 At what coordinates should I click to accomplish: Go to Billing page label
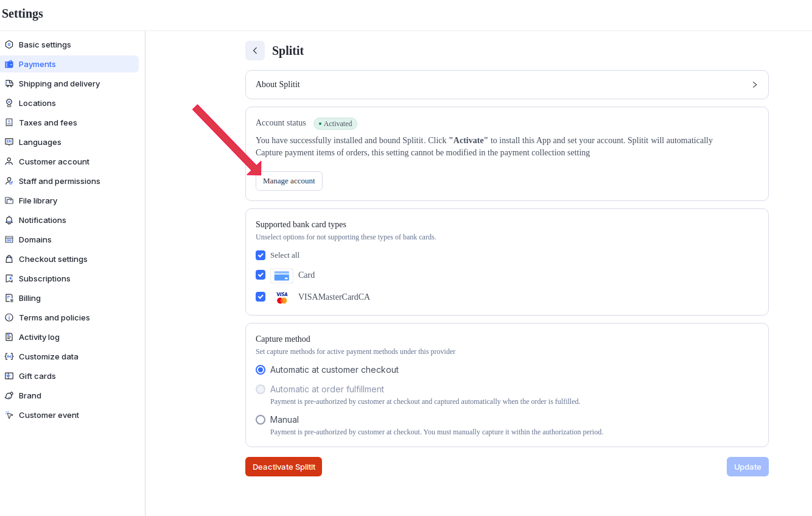tap(30, 298)
